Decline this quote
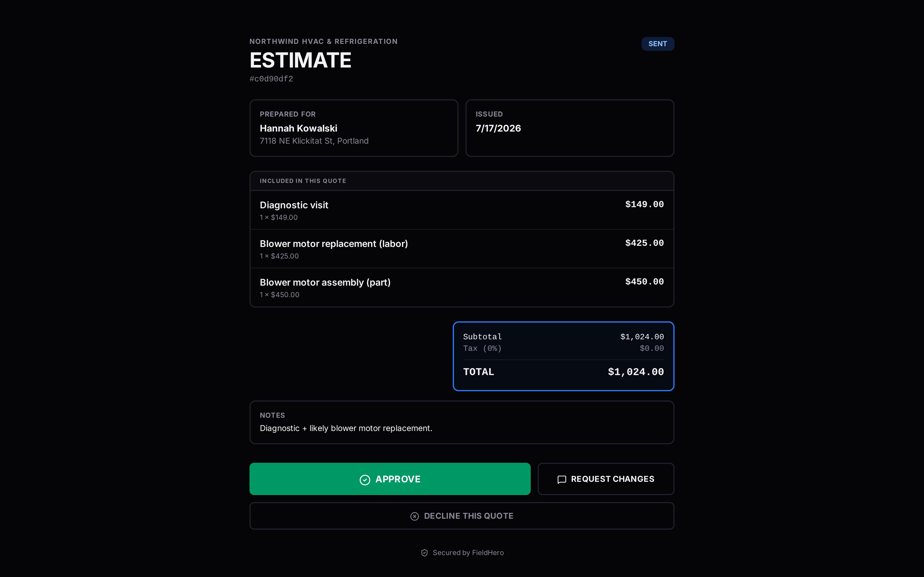924x577 pixels. [x=462, y=516]
